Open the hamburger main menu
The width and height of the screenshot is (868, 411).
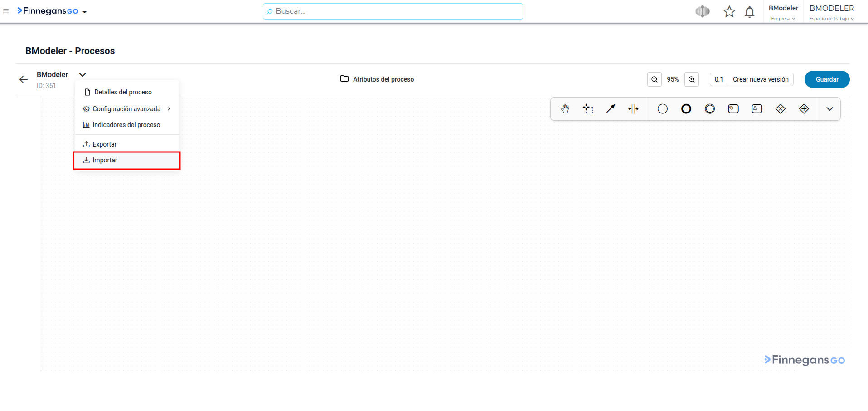tap(6, 11)
